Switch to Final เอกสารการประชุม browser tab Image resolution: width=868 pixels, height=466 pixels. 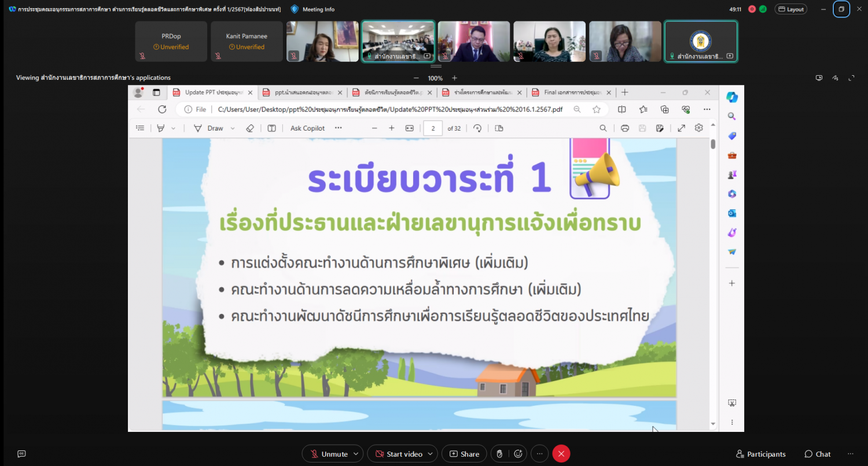tap(572, 93)
